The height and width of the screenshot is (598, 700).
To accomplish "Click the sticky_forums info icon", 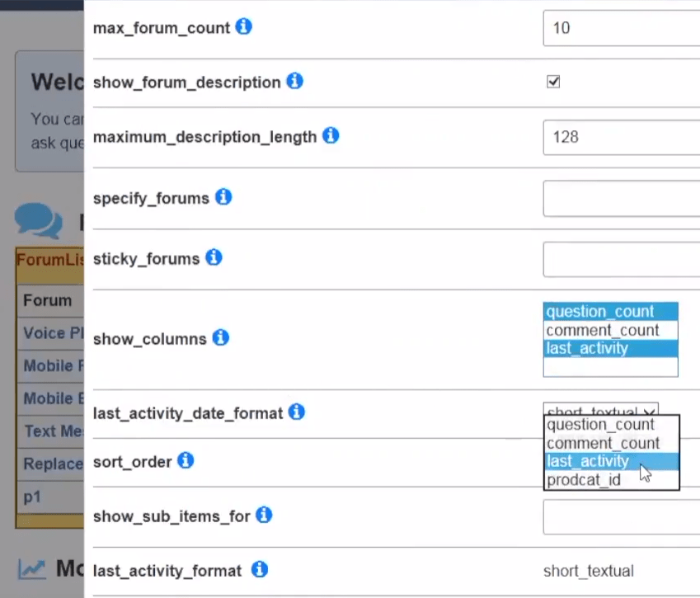I will pos(213,257).
